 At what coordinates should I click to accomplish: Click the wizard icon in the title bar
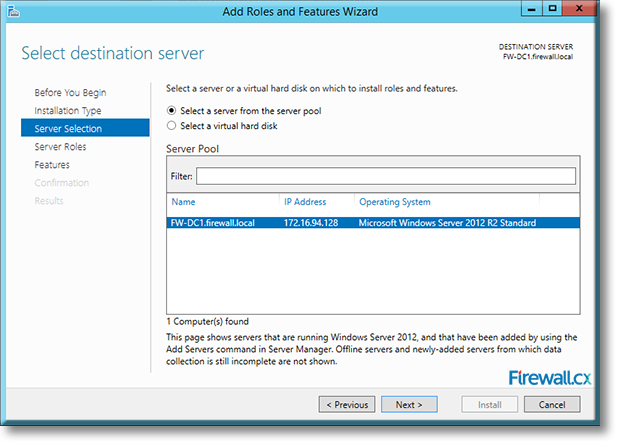pyautogui.click(x=13, y=12)
